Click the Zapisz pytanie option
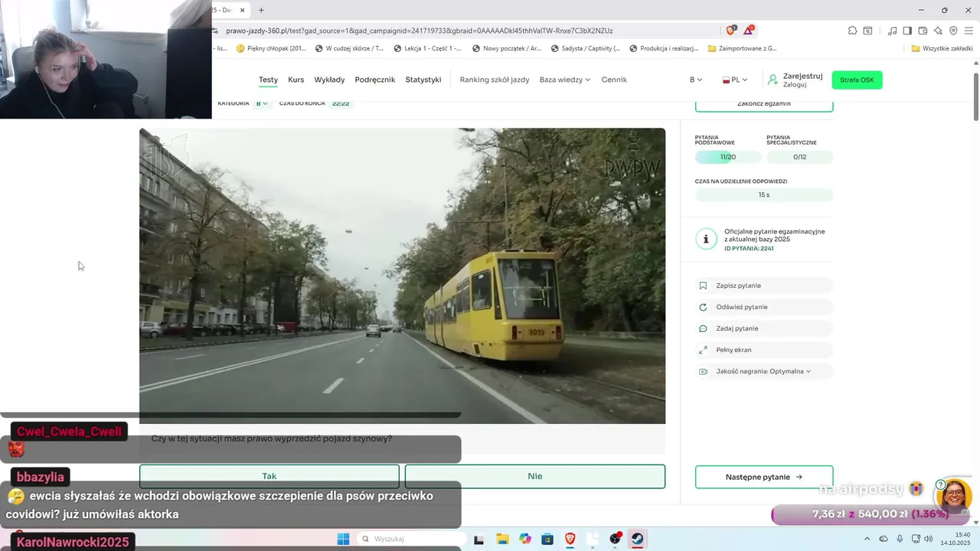Screen dimensions: 980x551 [763, 285]
